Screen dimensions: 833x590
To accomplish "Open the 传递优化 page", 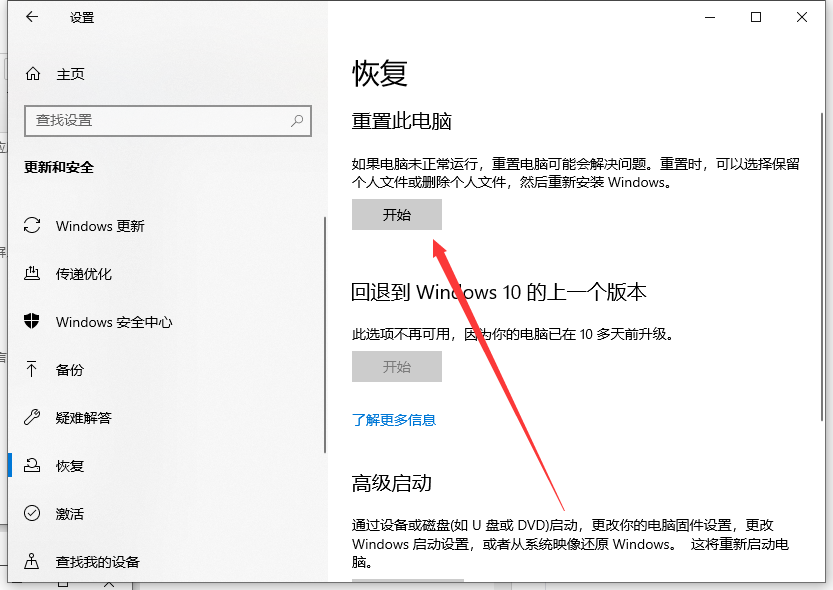I will pyautogui.click(x=83, y=274).
